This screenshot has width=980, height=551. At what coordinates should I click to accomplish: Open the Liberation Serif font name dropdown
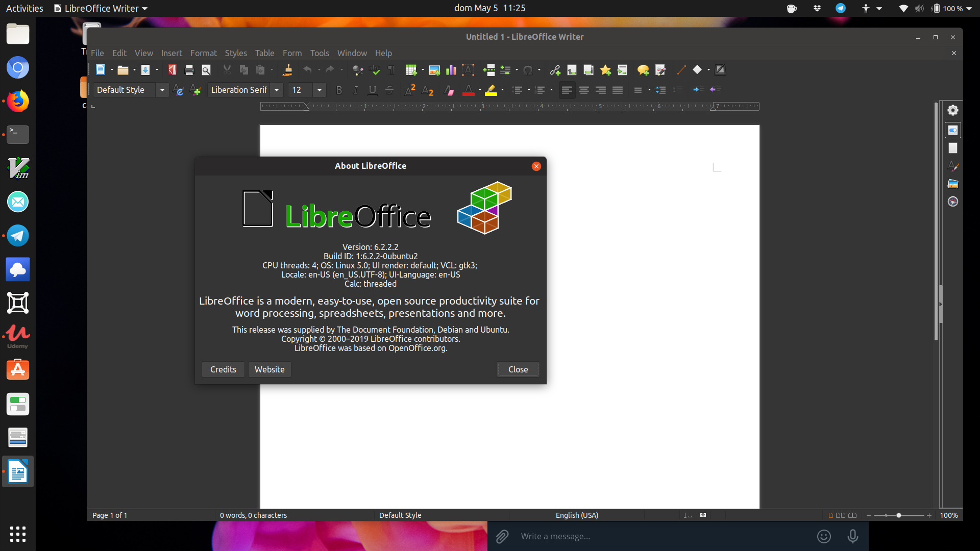click(x=277, y=90)
